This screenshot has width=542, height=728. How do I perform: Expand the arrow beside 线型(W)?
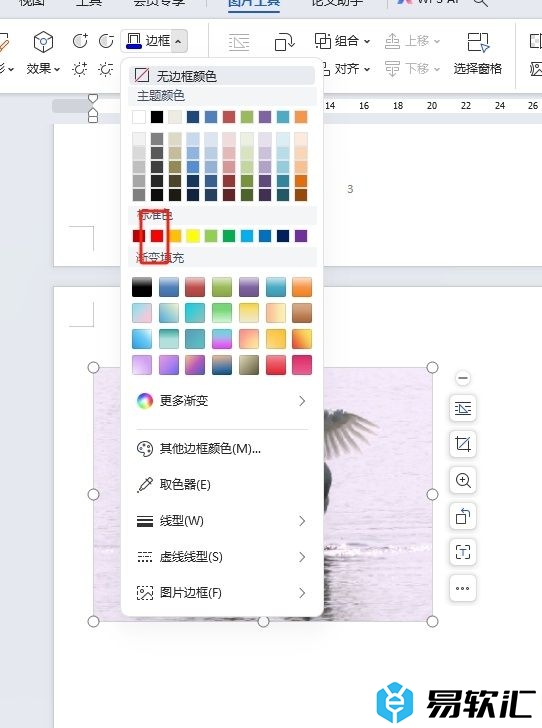(x=302, y=521)
